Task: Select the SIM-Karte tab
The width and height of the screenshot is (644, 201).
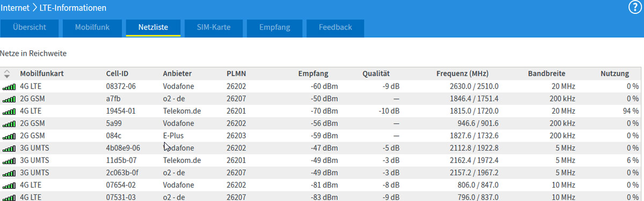Action: click(x=214, y=28)
